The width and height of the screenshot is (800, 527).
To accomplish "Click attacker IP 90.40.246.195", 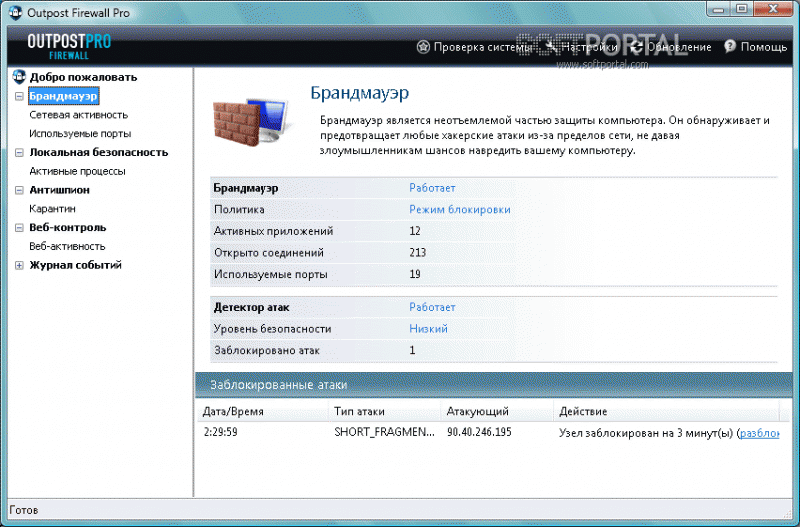I will tap(479, 432).
